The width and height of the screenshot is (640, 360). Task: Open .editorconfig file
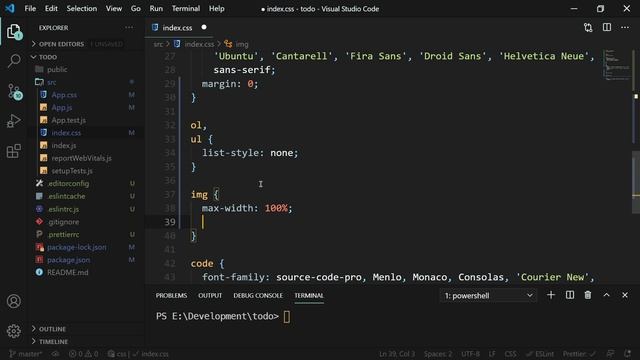tap(68, 184)
